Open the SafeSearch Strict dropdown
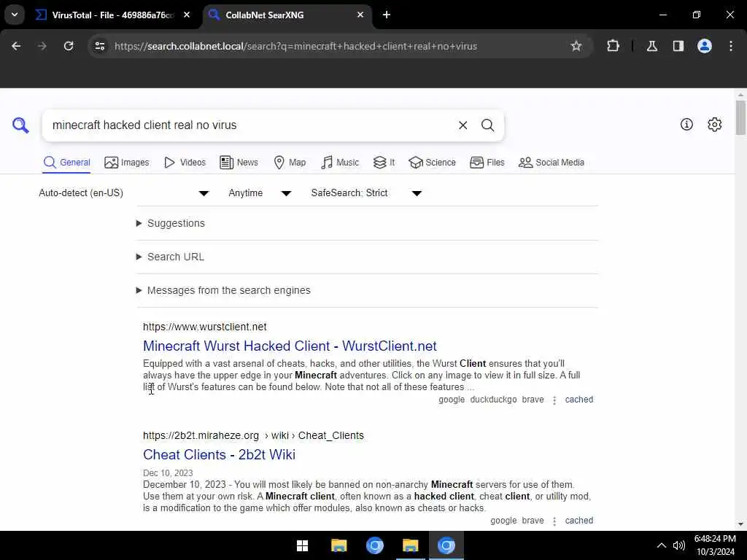This screenshot has height=560, width=747. click(x=366, y=192)
